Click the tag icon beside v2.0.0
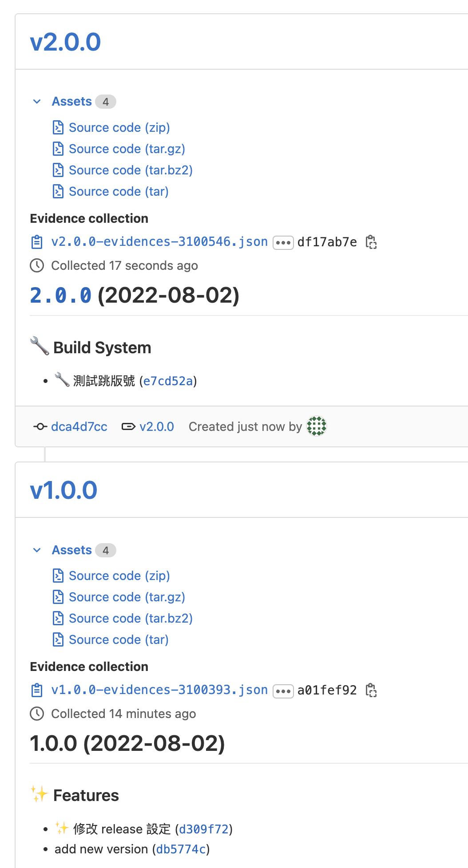This screenshot has height=868, width=468. [128, 426]
